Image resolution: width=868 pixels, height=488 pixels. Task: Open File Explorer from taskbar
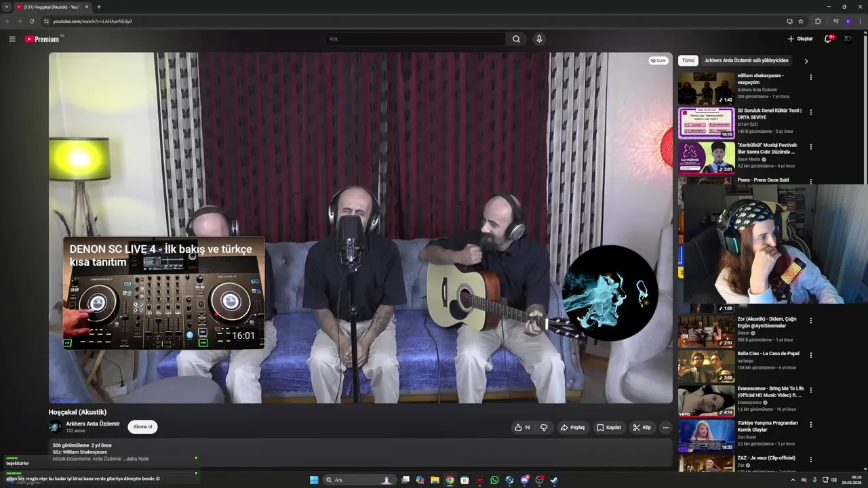coord(435,480)
